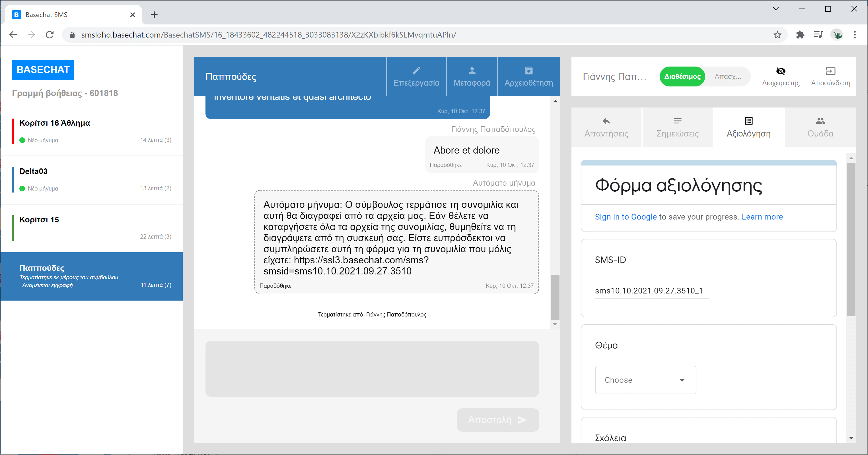Reload the page

click(x=50, y=35)
